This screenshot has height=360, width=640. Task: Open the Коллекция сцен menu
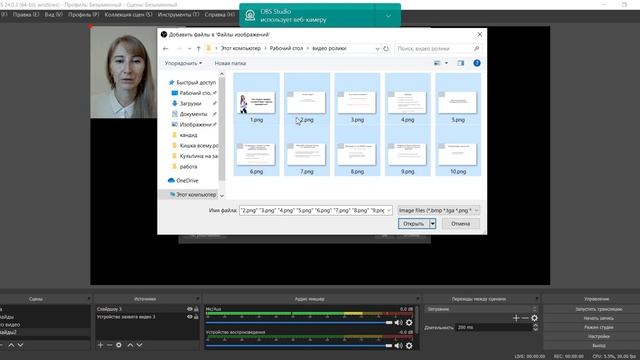point(128,14)
